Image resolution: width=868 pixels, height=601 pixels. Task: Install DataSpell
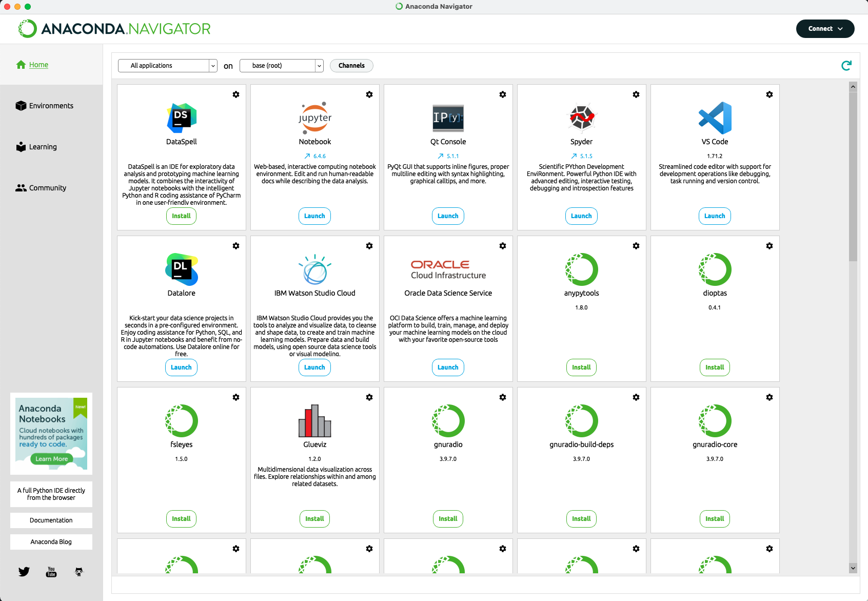[x=181, y=216]
